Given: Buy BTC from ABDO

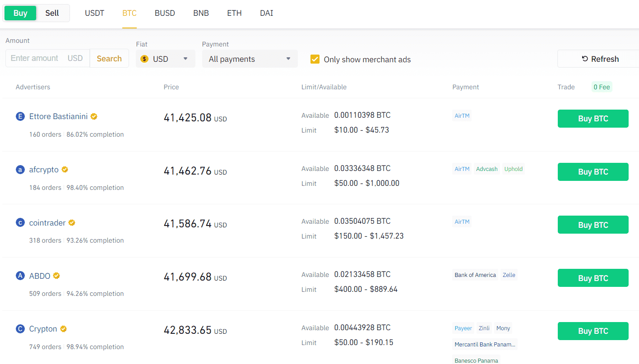Looking at the screenshot, I should pyautogui.click(x=593, y=278).
